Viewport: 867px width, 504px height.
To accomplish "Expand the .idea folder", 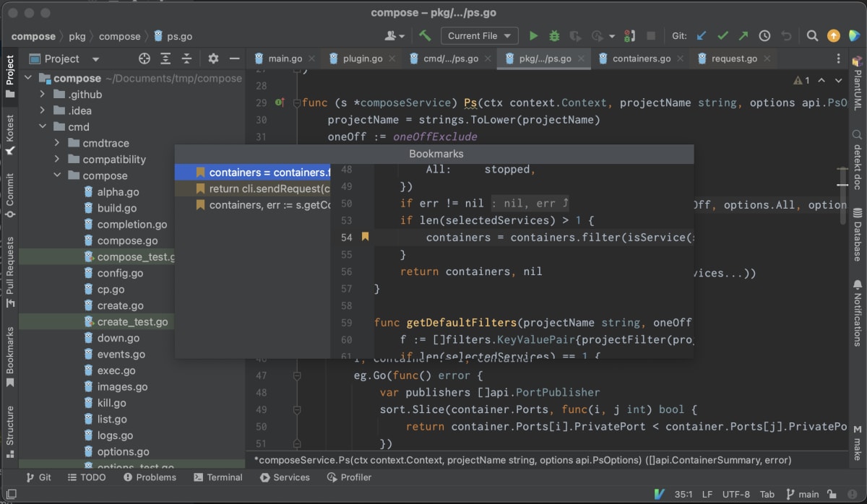I will [43, 110].
